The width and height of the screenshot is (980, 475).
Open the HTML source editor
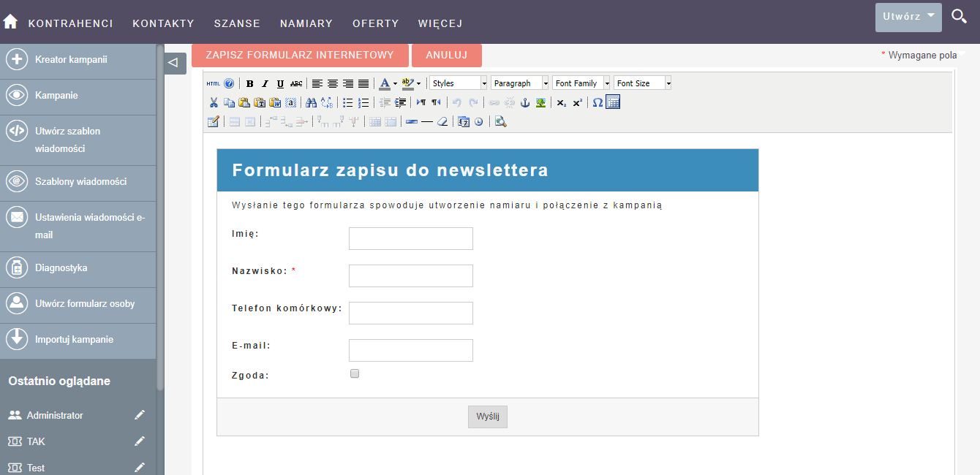(x=213, y=83)
